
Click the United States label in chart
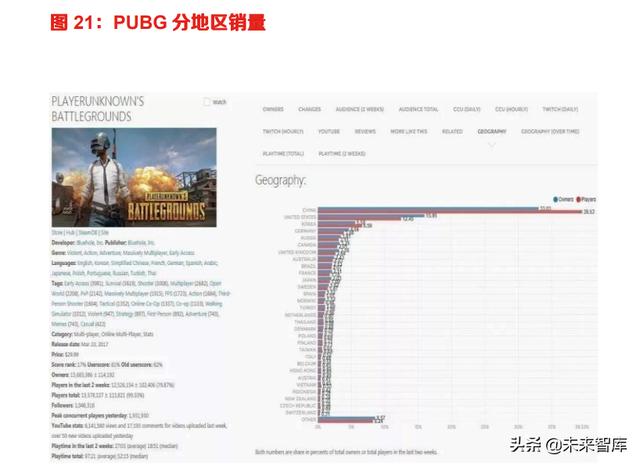[300, 217]
